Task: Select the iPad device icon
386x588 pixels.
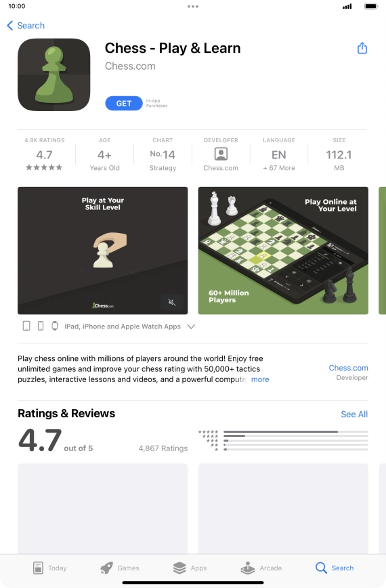Action: click(x=26, y=326)
